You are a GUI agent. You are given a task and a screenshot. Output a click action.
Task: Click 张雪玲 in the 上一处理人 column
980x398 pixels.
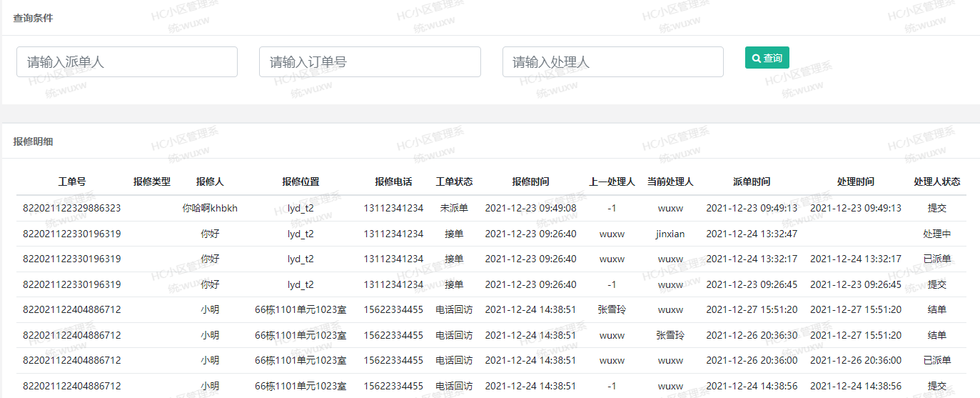[x=612, y=309]
